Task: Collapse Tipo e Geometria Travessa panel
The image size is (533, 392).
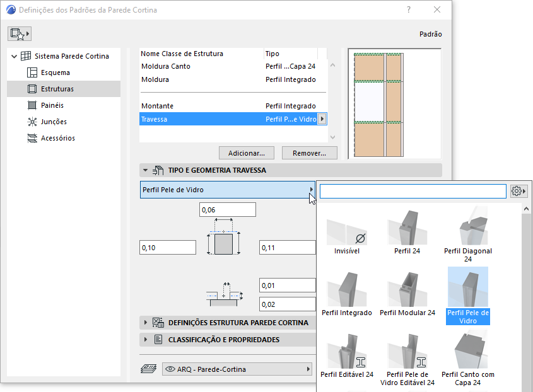Action: (x=146, y=170)
